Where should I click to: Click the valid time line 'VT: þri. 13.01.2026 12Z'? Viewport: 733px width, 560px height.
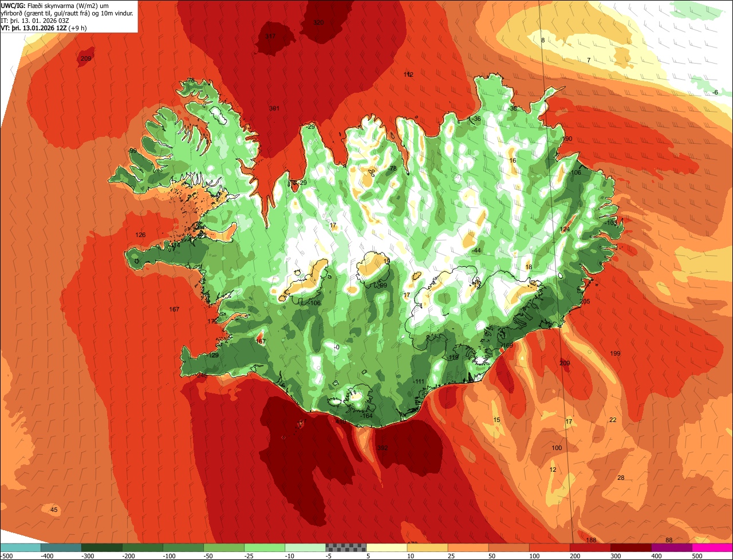pyautogui.click(x=34, y=28)
